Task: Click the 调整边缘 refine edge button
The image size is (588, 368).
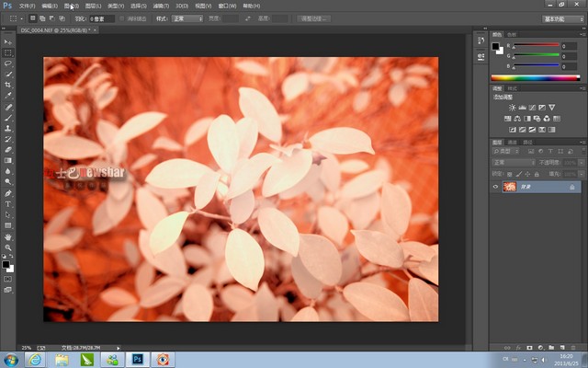Action: point(314,17)
